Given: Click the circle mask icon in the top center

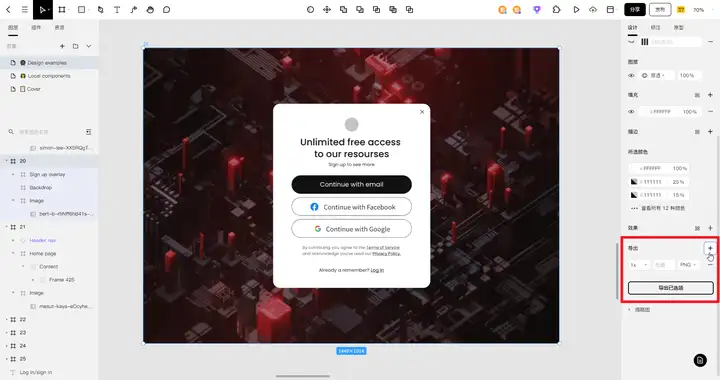Looking at the screenshot, I should [x=310, y=10].
